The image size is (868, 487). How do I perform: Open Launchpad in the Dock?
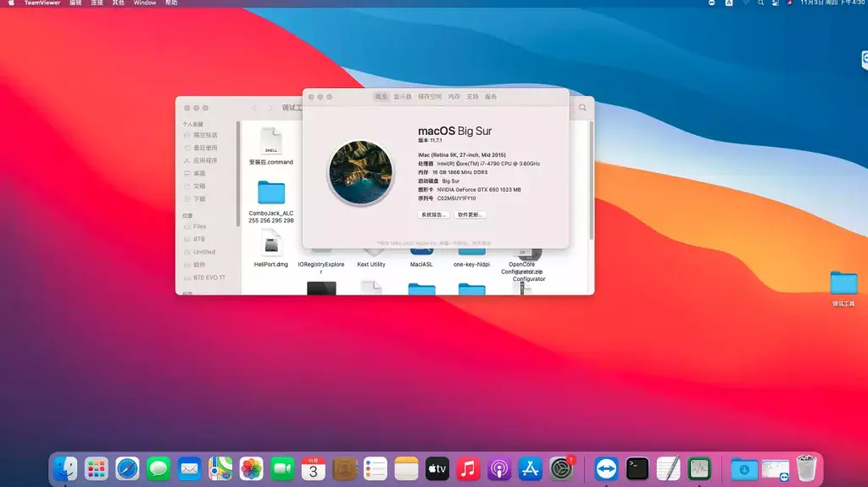(97, 468)
